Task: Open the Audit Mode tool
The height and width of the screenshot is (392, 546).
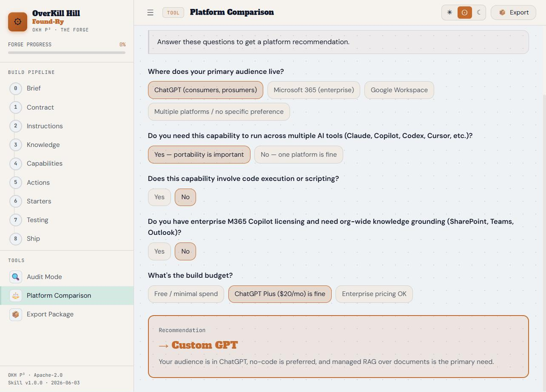Action: pyautogui.click(x=66, y=277)
